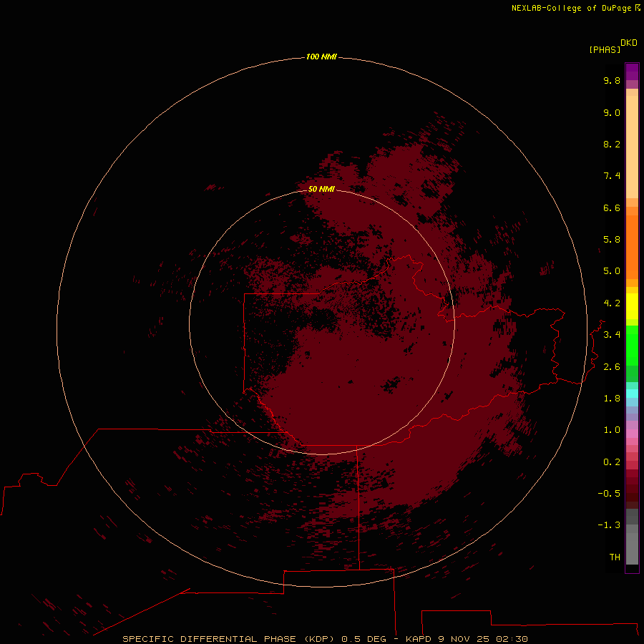The image size is (644, 644).
Task: Click the cyan segment of the color bar
Action: pos(632,394)
